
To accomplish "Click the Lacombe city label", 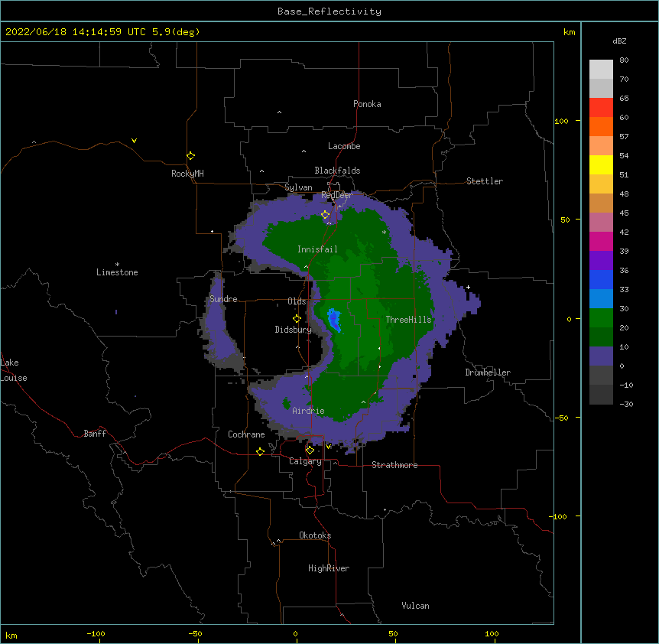I will tap(344, 146).
